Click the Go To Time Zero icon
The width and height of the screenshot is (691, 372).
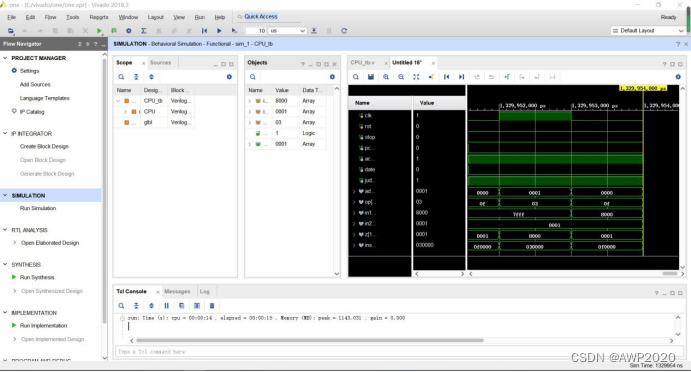(446, 77)
